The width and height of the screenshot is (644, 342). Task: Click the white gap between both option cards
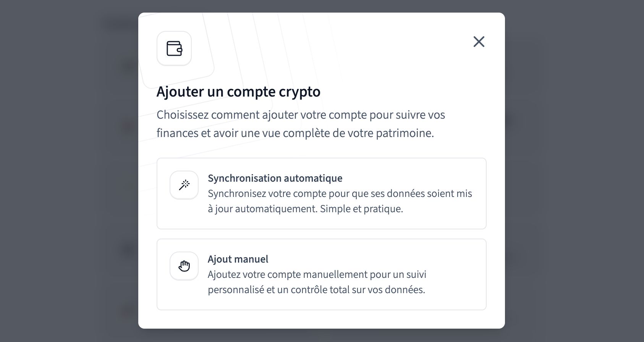[321, 234]
